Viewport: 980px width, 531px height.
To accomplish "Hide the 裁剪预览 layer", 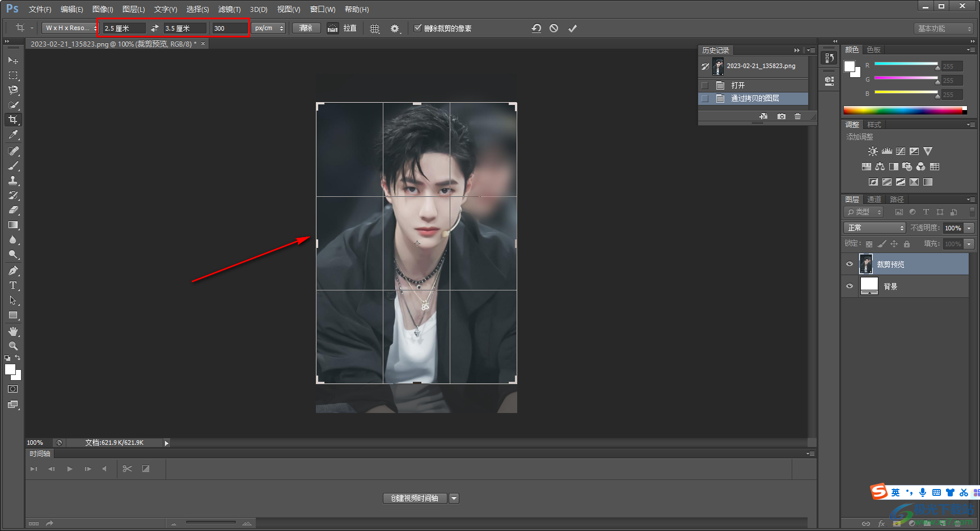I will [850, 264].
